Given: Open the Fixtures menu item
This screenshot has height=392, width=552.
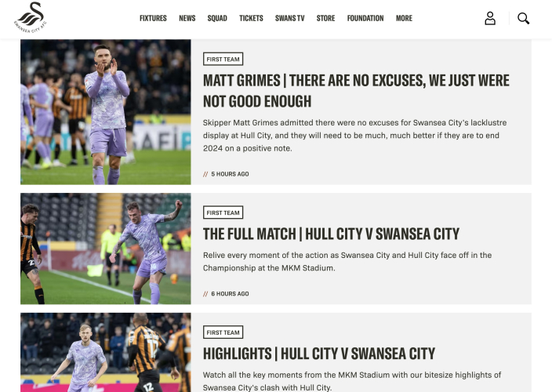Looking at the screenshot, I should (x=153, y=18).
